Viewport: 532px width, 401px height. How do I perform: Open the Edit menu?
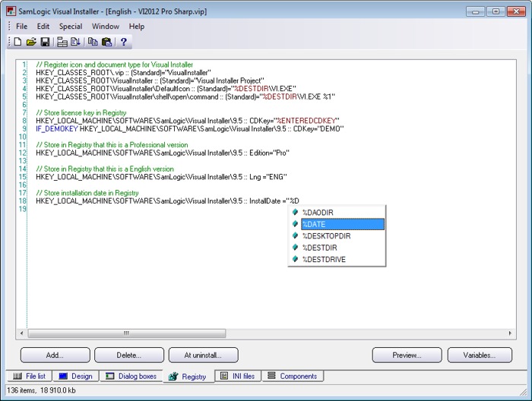click(x=43, y=27)
